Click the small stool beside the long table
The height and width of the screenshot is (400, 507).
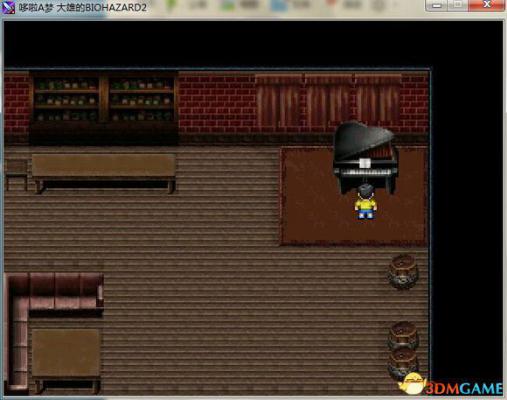tap(16, 174)
